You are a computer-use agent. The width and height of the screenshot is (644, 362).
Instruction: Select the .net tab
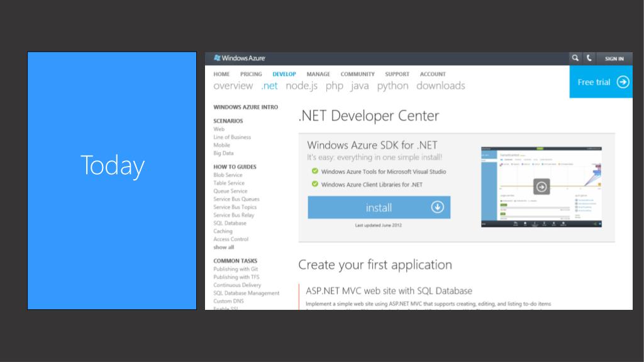tap(269, 85)
